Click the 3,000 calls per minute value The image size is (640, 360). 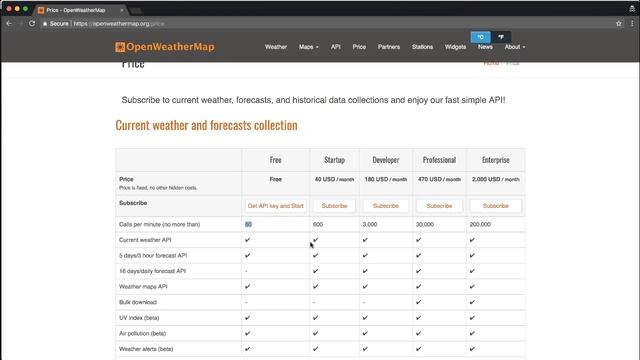[370, 224]
